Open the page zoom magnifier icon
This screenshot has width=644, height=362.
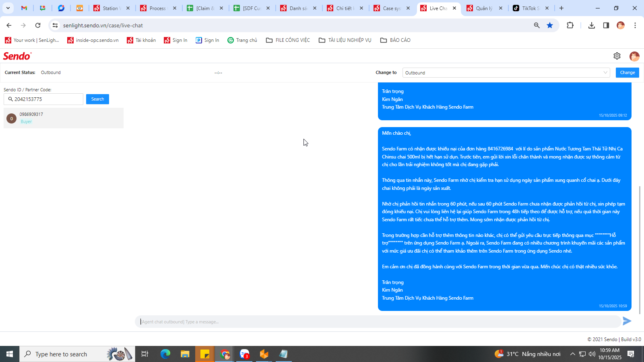[537, 25]
